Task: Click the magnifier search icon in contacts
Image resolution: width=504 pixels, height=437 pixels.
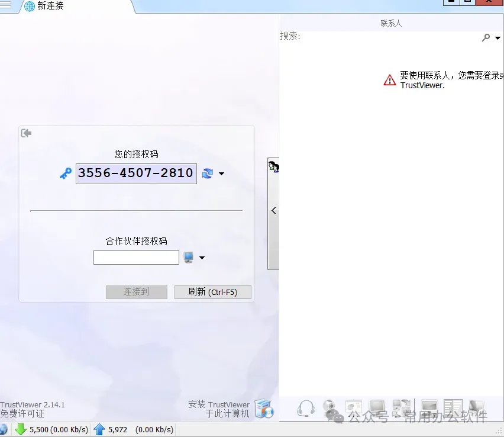Action: 486,37
